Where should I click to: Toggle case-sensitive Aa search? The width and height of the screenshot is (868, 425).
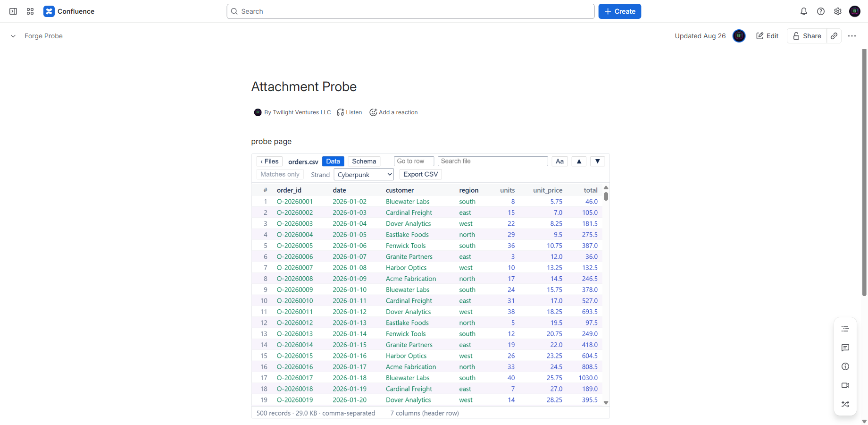[559, 161]
